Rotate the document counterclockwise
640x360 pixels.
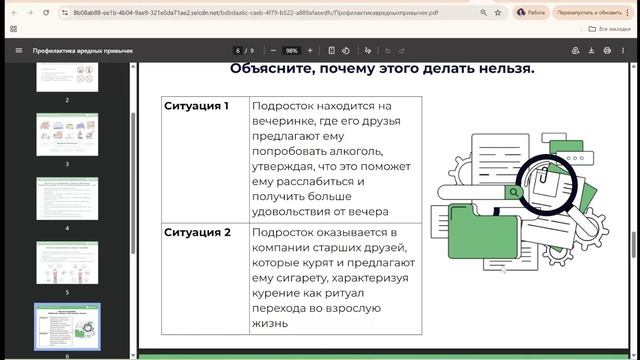(346, 51)
